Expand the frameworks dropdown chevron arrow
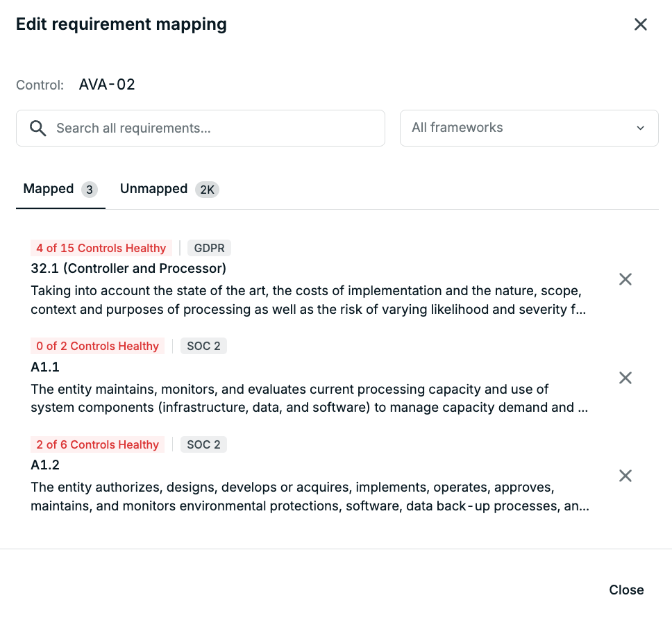The height and width of the screenshot is (625, 672). (640, 128)
